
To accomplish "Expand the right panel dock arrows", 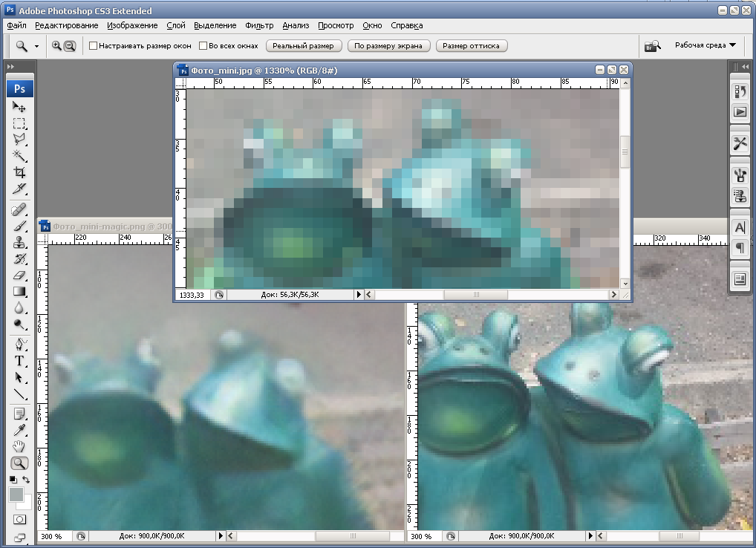I will pyautogui.click(x=746, y=67).
